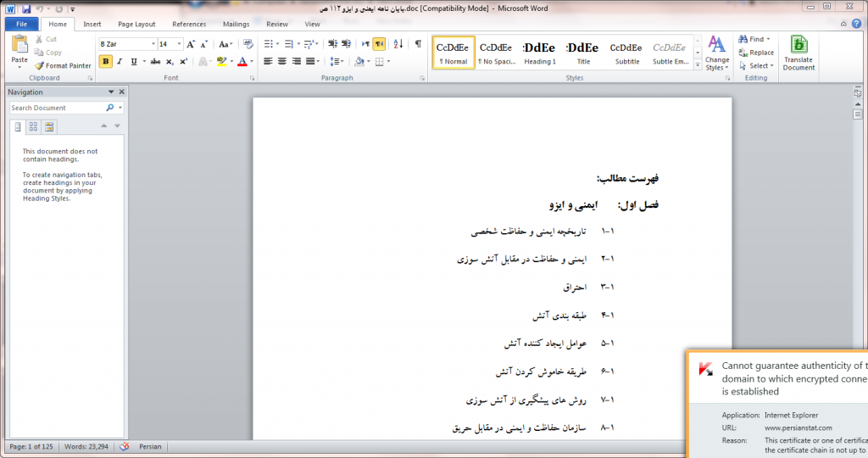Center-align the paragraph text

point(282,62)
